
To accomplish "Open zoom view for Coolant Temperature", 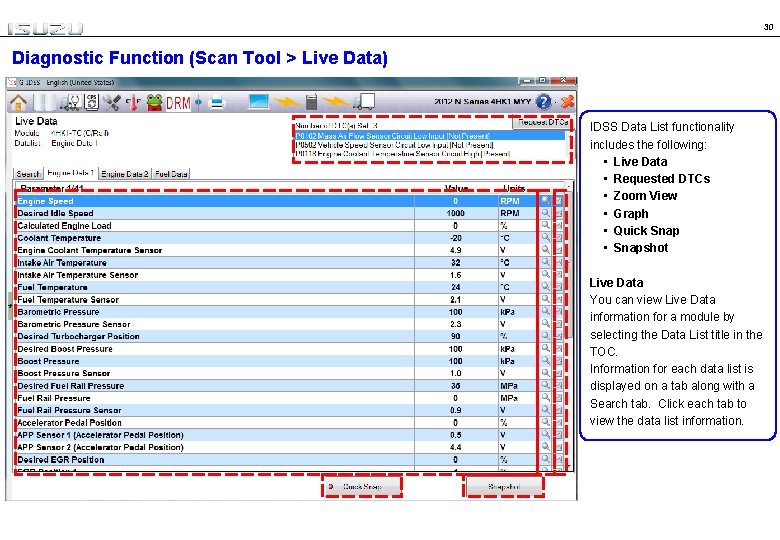I will (x=545, y=238).
